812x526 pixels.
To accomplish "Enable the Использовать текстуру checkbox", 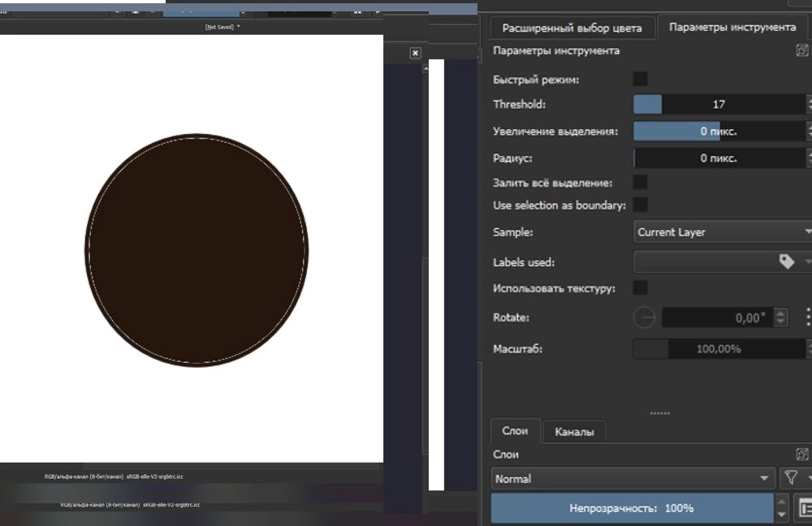I will 640,288.
